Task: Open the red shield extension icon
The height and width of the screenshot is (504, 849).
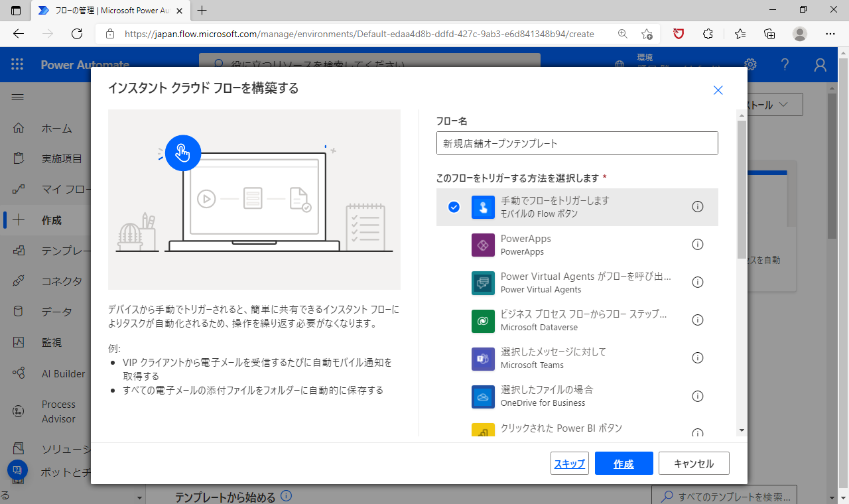Action: coord(679,34)
